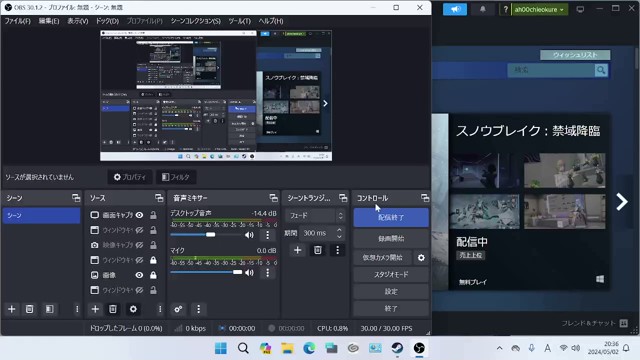Add a new scene with the plus icon
This screenshot has height=360, width=640.
tap(11, 309)
